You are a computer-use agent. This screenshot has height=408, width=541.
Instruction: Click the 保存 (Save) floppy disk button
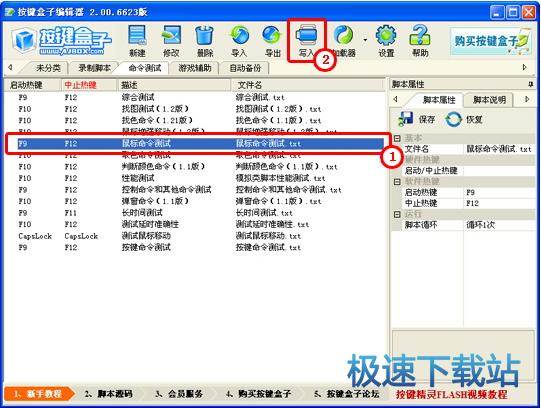(x=416, y=119)
